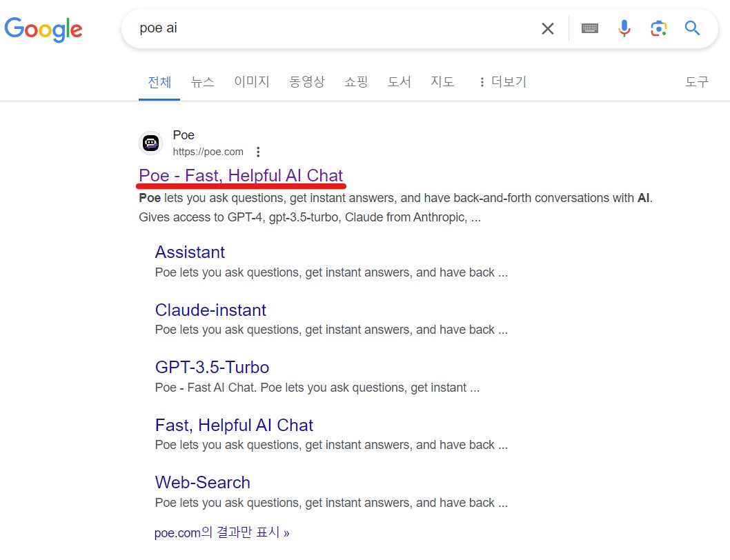730x560 pixels.
Task: Open the Claude-instant sitelink
Action: point(210,310)
